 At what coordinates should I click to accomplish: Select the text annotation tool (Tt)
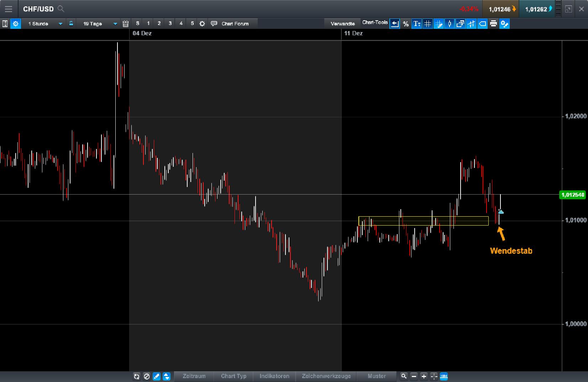pos(416,24)
